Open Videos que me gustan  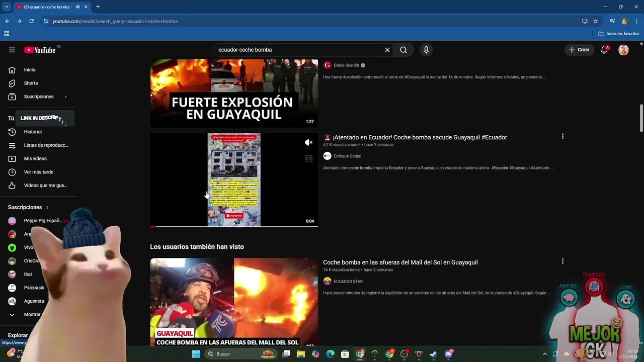click(38, 186)
